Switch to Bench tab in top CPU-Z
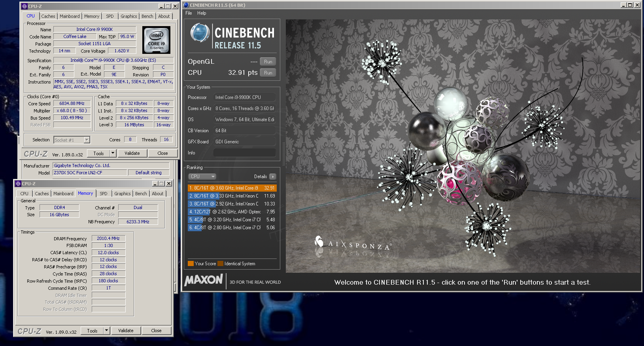The image size is (644, 346). coord(147,16)
